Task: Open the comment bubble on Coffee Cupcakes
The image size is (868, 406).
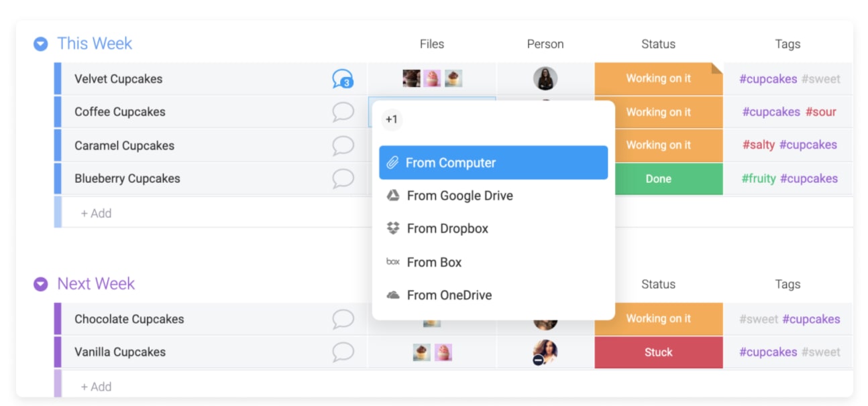Action: coord(343,112)
